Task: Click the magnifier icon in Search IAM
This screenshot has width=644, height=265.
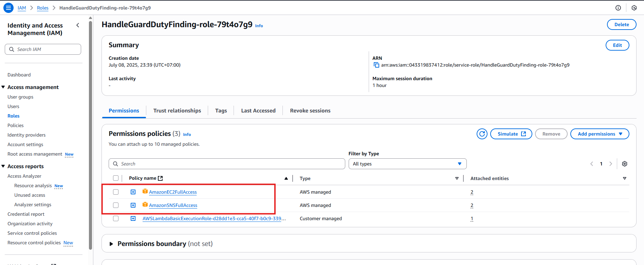Action: point(12,49)
